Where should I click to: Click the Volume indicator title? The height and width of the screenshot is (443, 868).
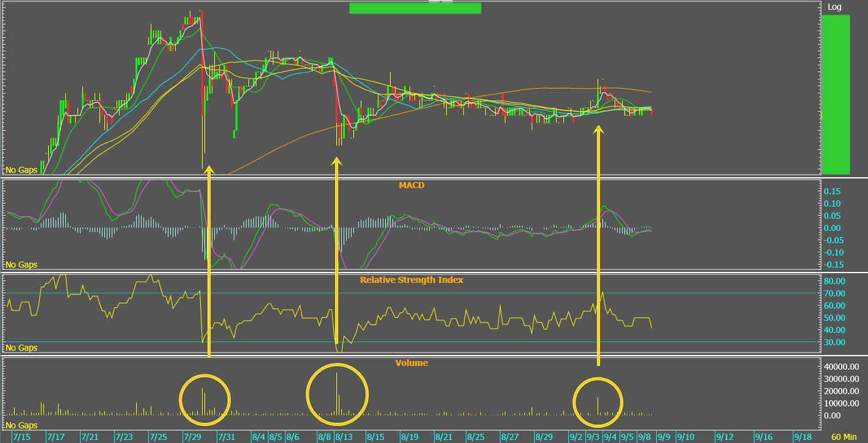411,363
